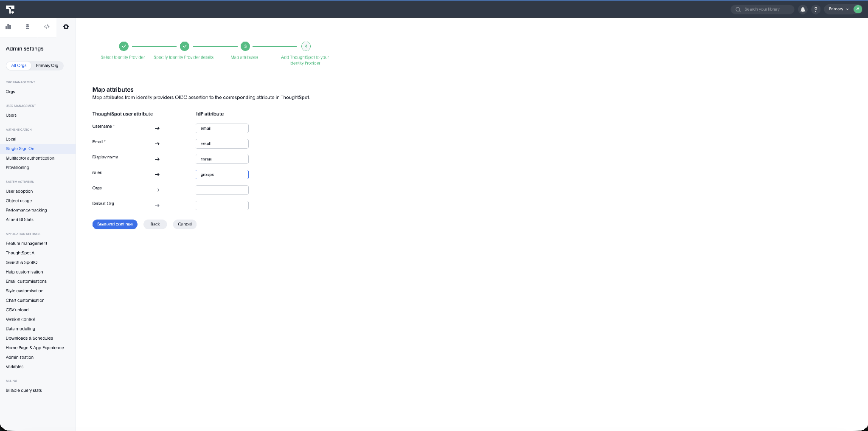Viewport: 868px width, 431px height.
Task: Select the All Orgs toggle
Action: (x=19, y=65)
